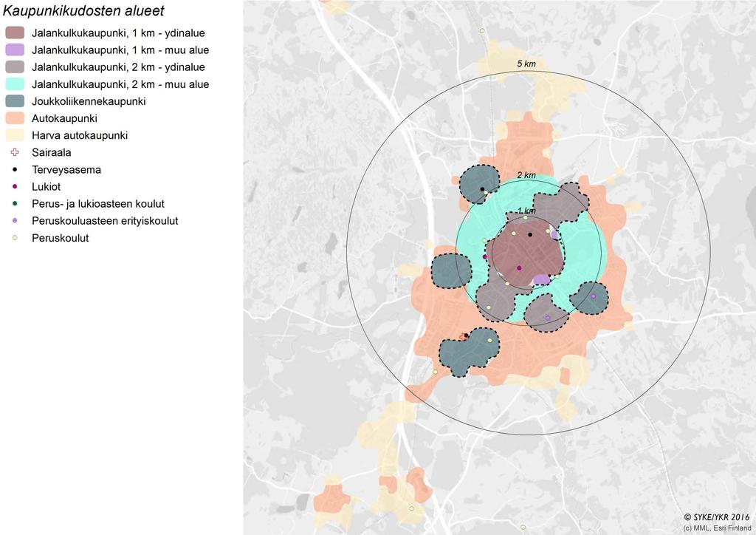Click the magenta Lukiot dot inside the 1 km core
This screenshot has width=756, height=535.
519,267
